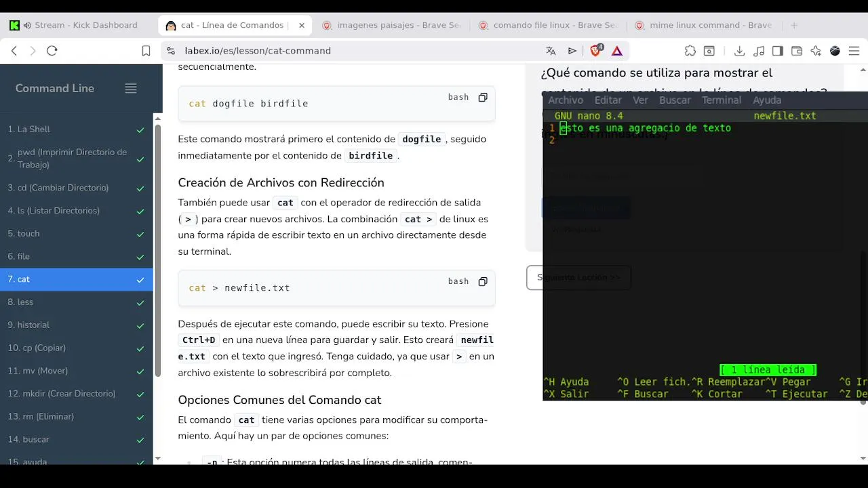The image size is (868, 488).
Task: Open lesson '14. buscar'
Action: coord(76,440)
